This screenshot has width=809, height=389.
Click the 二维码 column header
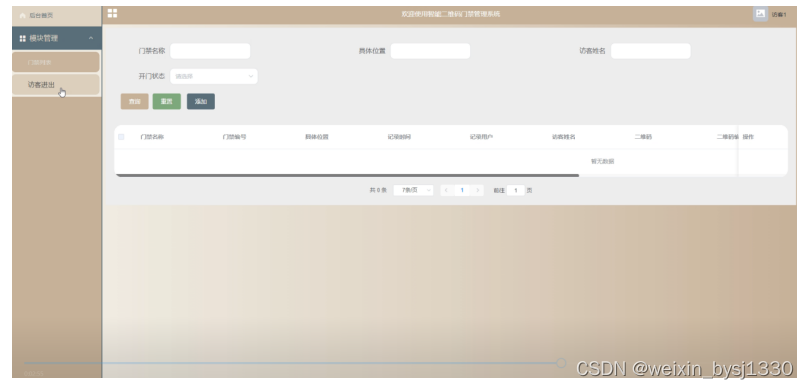643,137
